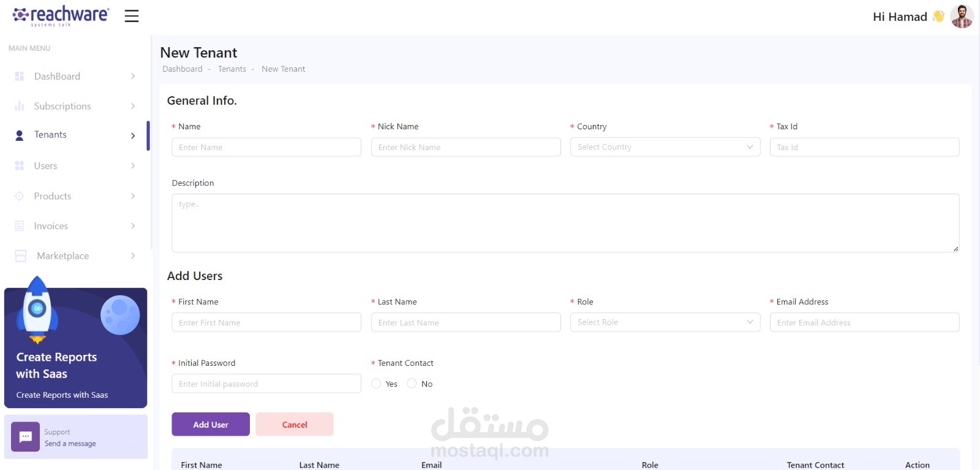Image resolution: width=980 pixels, height=470 pixels.
Task: Select Yes for Tenant Contact
Action: tap(376, 384)
